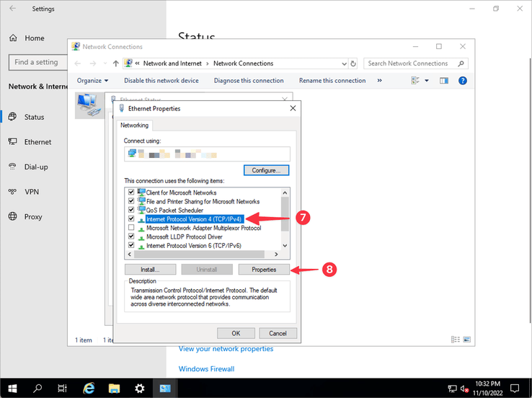This screenshot has width=532, height=398.
Task: Show more toolbar commands chevron
Action: click(x=380, y=81)
